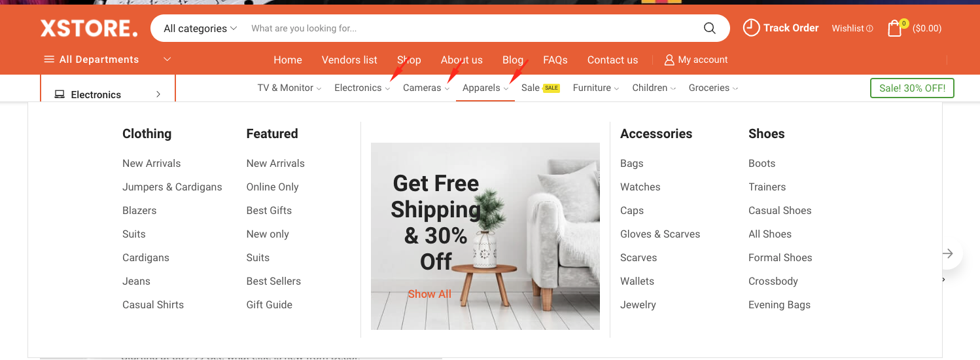Open the Vendors list menu item
Image resolution: width=980 pixels, height=360 pixels.
click(349, 60)
